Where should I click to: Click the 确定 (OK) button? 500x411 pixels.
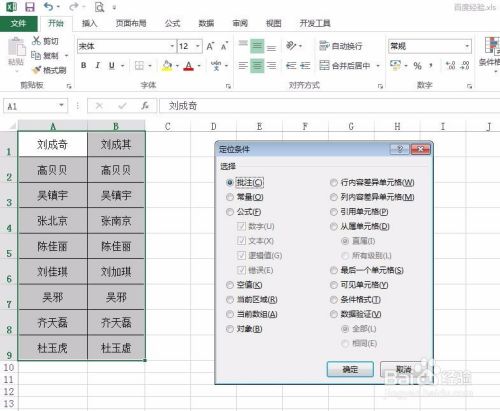[350, 369]
